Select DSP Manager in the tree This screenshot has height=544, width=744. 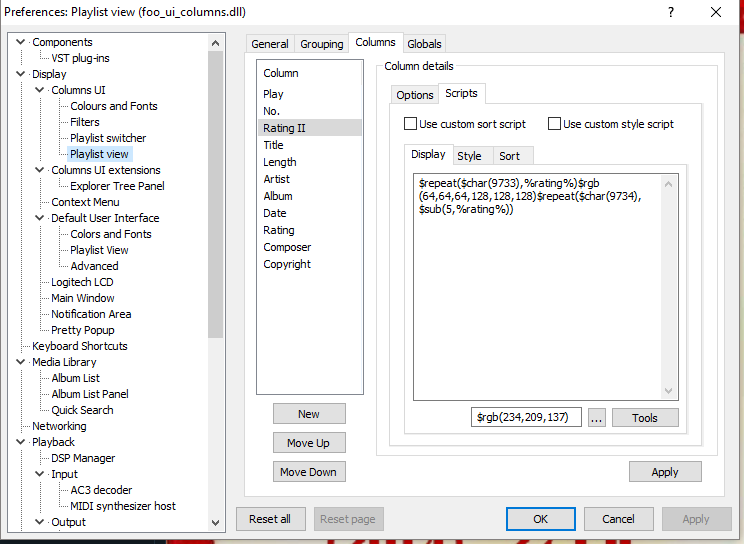83,458
